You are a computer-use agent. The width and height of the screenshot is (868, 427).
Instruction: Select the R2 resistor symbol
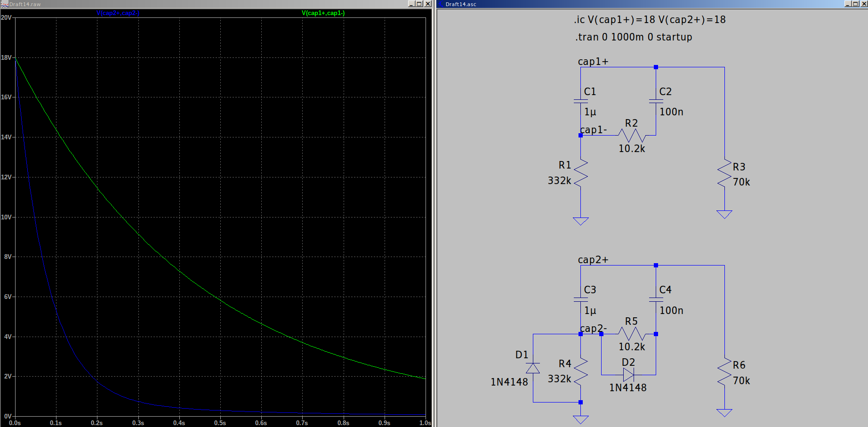[632, 136]
